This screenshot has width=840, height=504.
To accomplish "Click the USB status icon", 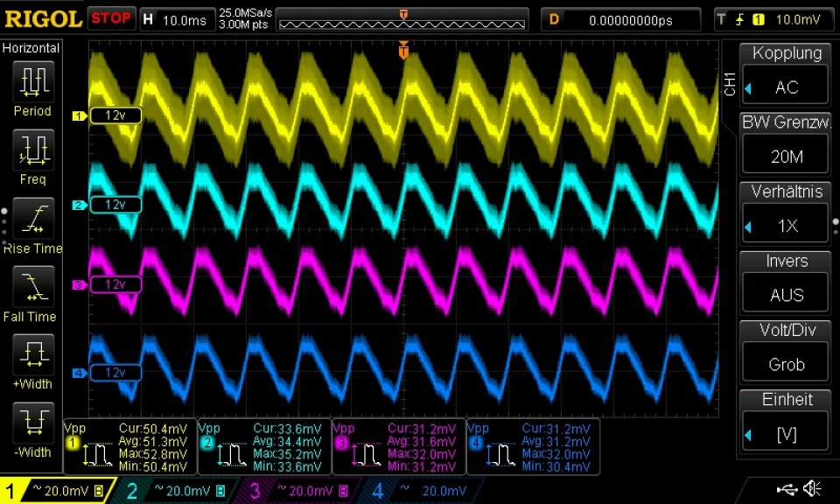I will coord(787,488).
